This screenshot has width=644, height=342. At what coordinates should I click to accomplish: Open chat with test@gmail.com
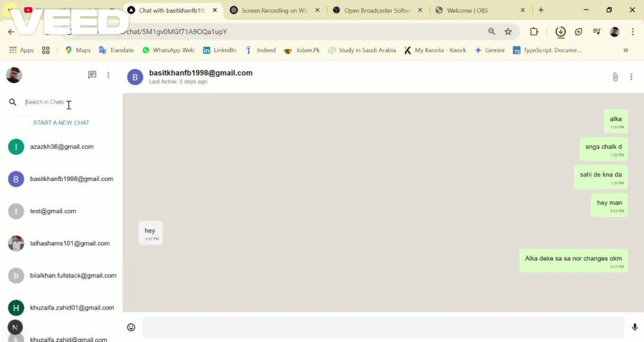(61, 211)
